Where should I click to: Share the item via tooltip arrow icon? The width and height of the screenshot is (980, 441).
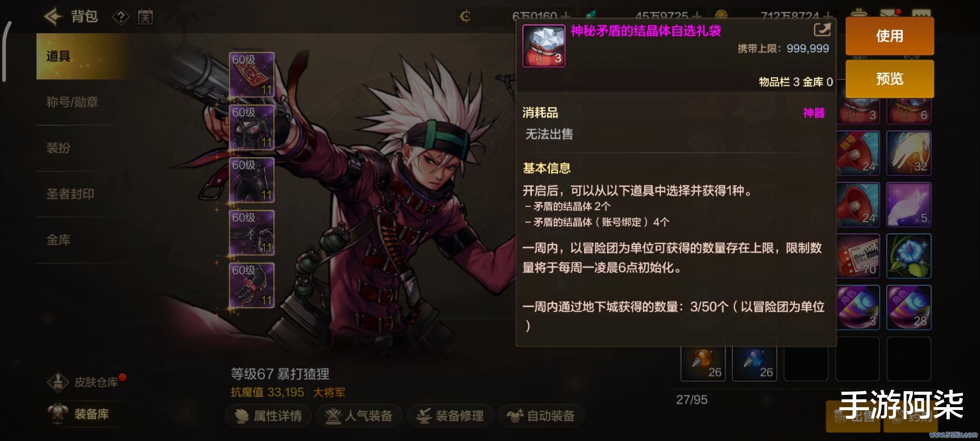coord(822,29)
